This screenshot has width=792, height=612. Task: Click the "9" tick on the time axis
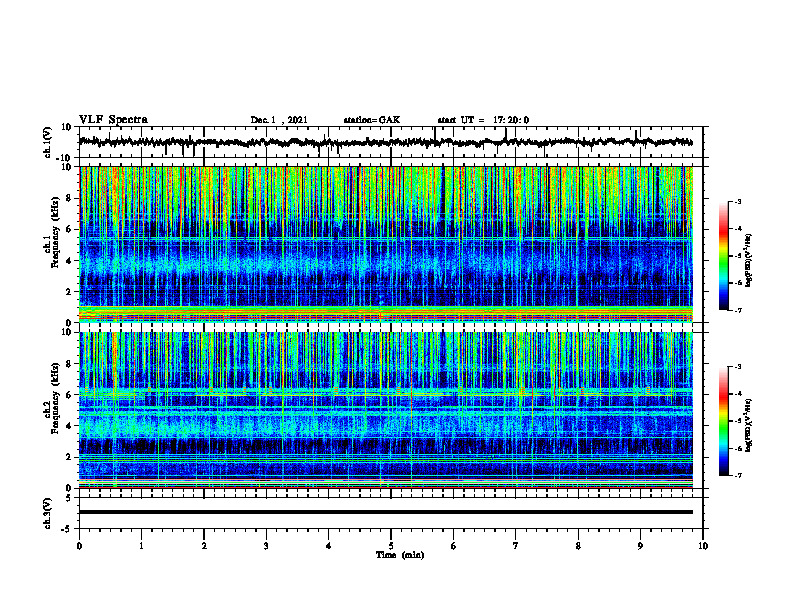640,546
